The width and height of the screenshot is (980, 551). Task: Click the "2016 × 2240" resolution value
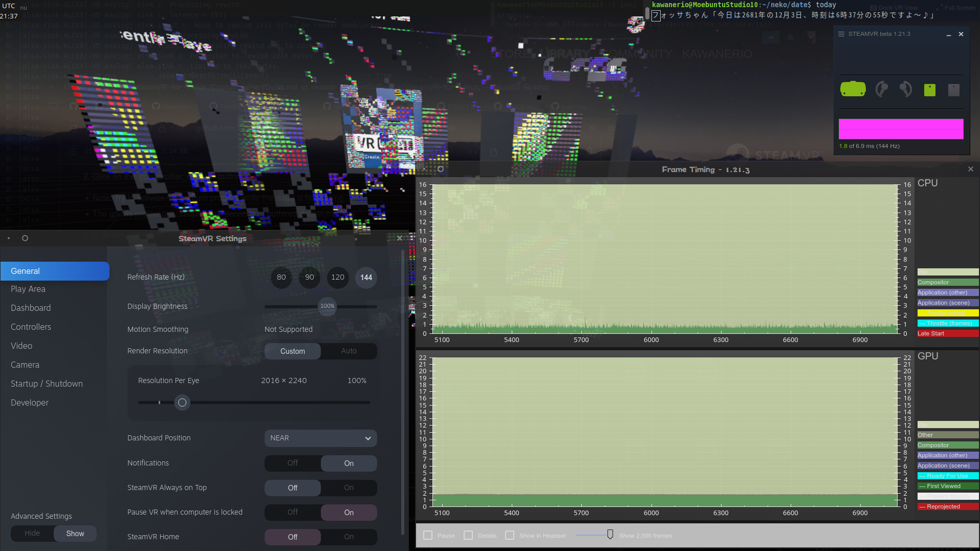click(x=284, y=381)
